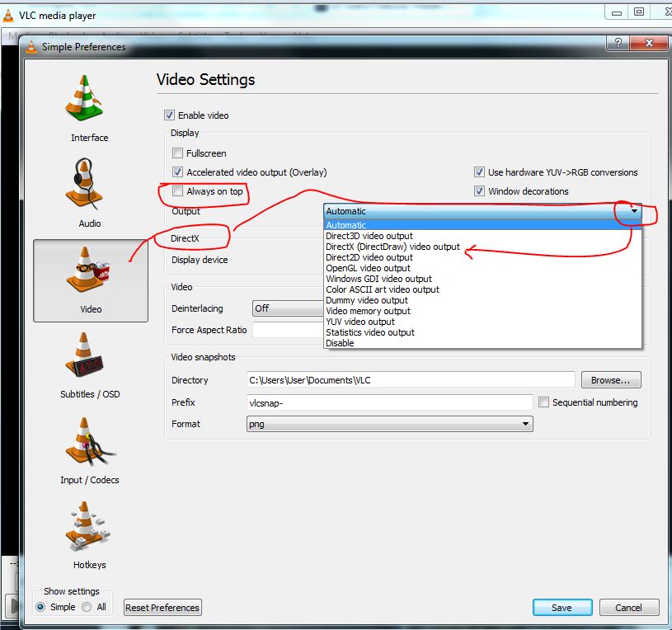
Task: Click the Reset Preferences button
Action: click(x=162, y=607)
